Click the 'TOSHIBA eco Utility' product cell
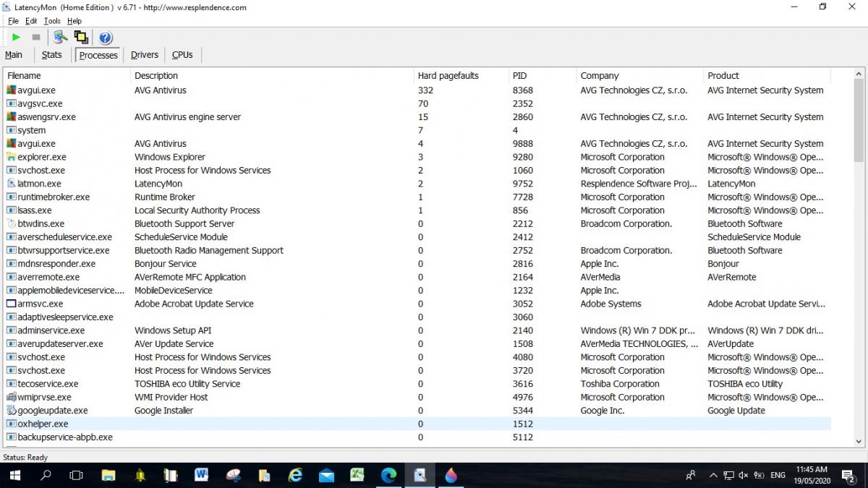This screenshot has height=488, width=868. pyautogui.click(x=745, y=384)
